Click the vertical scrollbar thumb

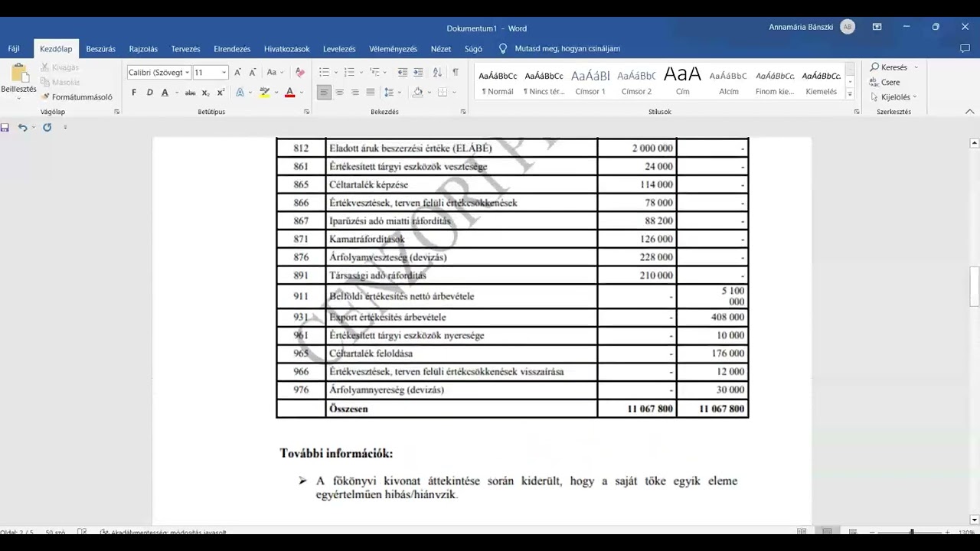point(975,285)
